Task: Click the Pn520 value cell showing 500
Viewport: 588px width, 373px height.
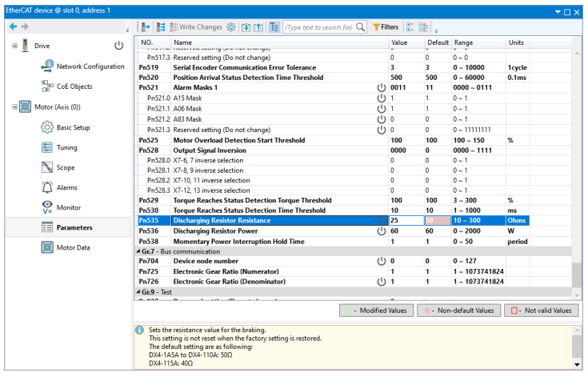Action: (406, 78)
